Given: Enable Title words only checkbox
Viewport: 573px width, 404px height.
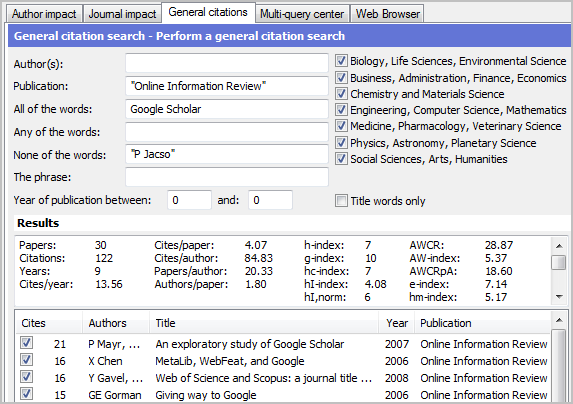Looking at the screenshot, I should click(x=341, y=201).
